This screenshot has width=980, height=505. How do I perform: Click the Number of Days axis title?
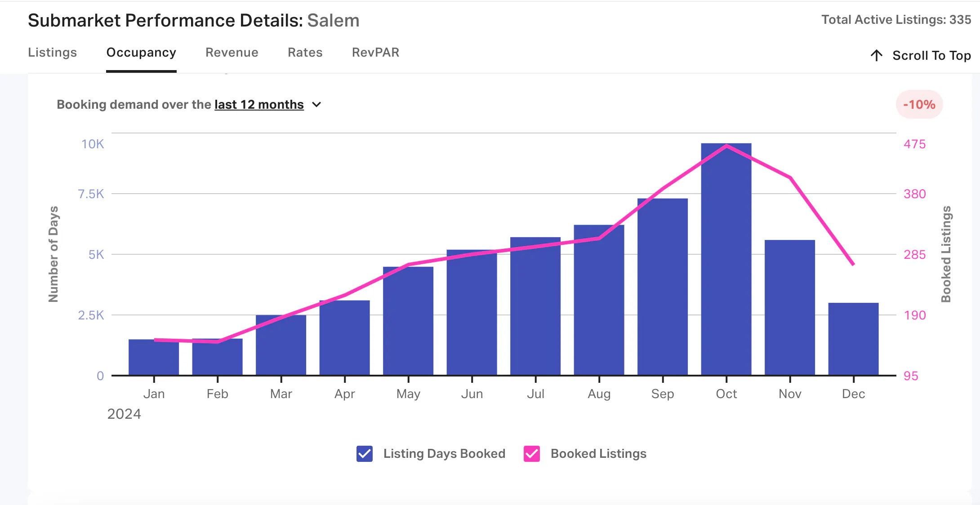point(53,254)
